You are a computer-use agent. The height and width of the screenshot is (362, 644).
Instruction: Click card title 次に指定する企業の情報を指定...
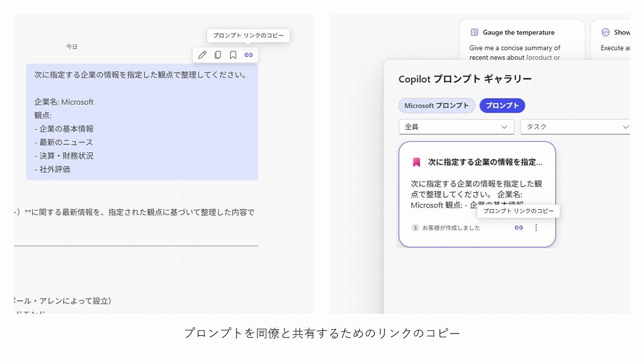click(485, 162)
